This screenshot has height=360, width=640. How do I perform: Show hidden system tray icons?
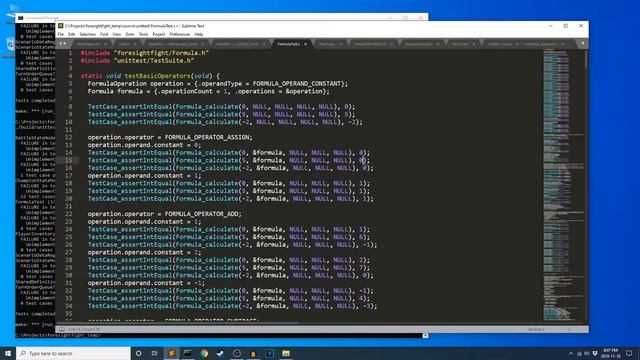(571, 353)
